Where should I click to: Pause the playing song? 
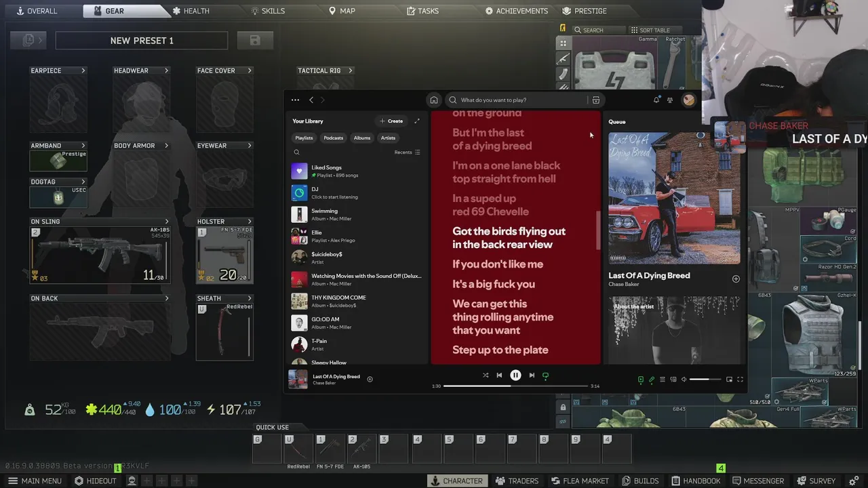pyautogui.click(x=515, y=375)
